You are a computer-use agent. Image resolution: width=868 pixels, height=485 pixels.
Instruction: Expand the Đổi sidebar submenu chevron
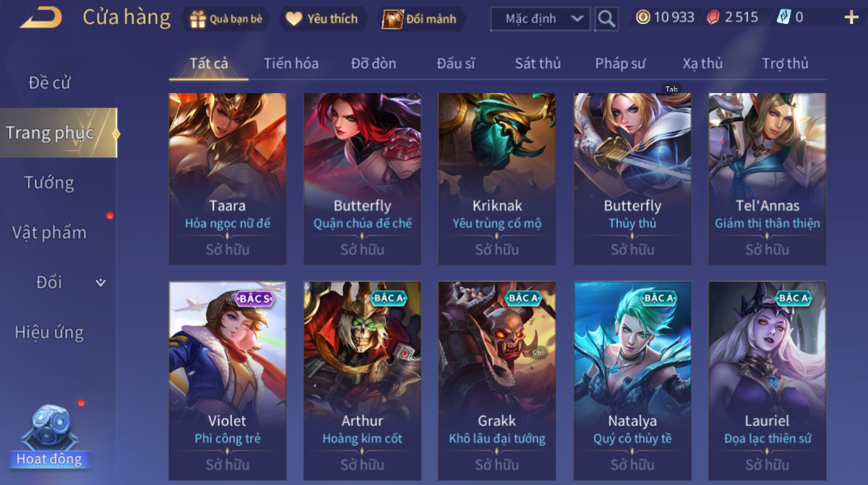point(100,282)
